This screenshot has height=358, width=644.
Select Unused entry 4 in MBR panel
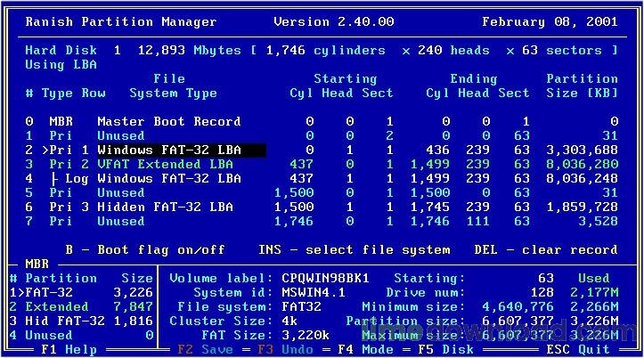(81, 336)
